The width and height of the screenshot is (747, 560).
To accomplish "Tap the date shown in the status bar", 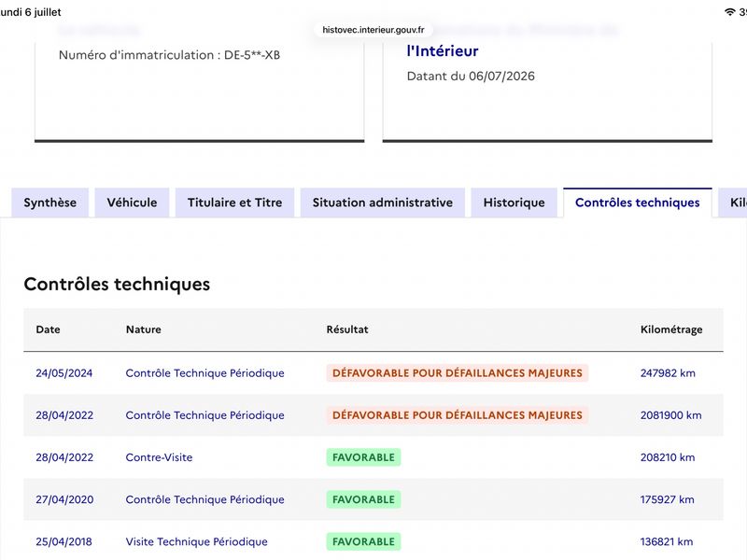I will pyautogui.click(x=31, y=12).
